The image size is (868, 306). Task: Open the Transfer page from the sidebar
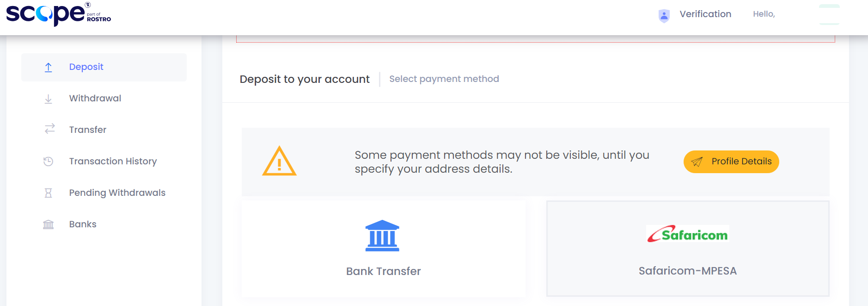88,130
